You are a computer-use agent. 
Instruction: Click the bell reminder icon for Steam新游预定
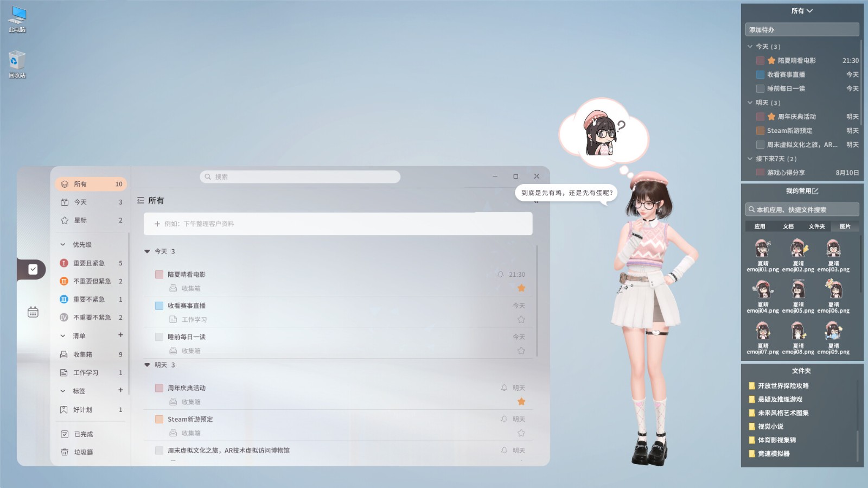[x=504, y=419]
